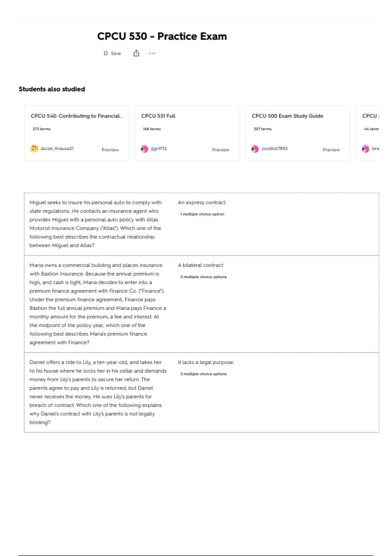Click the avatar on the partially visible fourth card
Viewport: 392px width, 556px height.
tap(366, 149)
